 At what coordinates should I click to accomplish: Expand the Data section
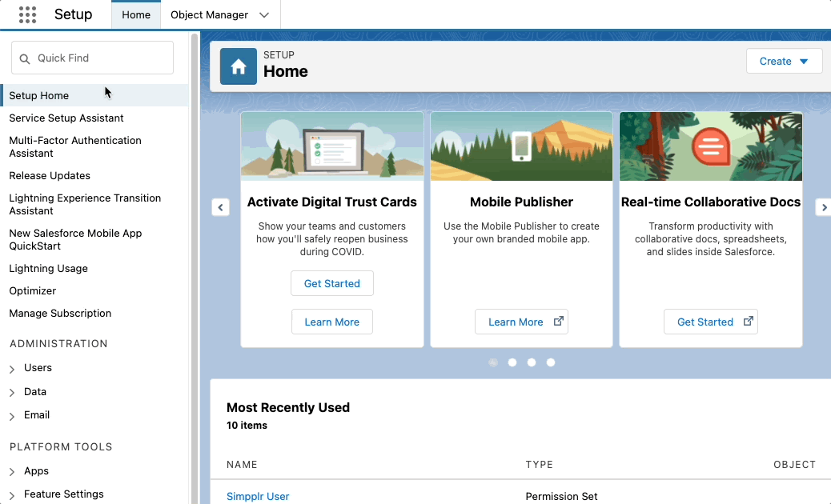pyautogui.click(x=12, y=393)
